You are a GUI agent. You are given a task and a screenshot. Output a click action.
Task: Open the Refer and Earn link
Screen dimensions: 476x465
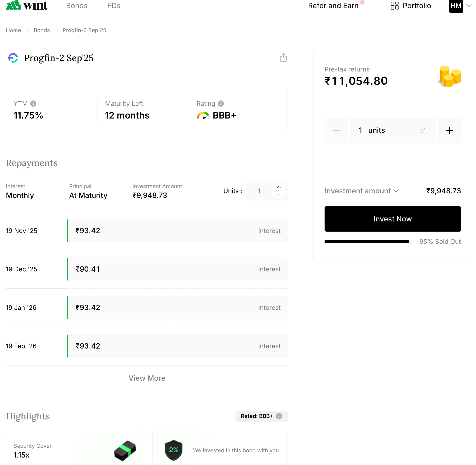(333, 6)
